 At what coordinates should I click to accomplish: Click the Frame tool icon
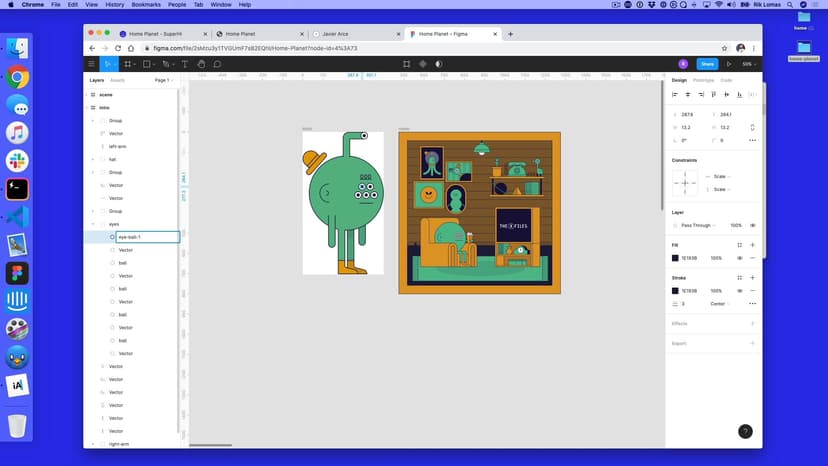(128, 64)
